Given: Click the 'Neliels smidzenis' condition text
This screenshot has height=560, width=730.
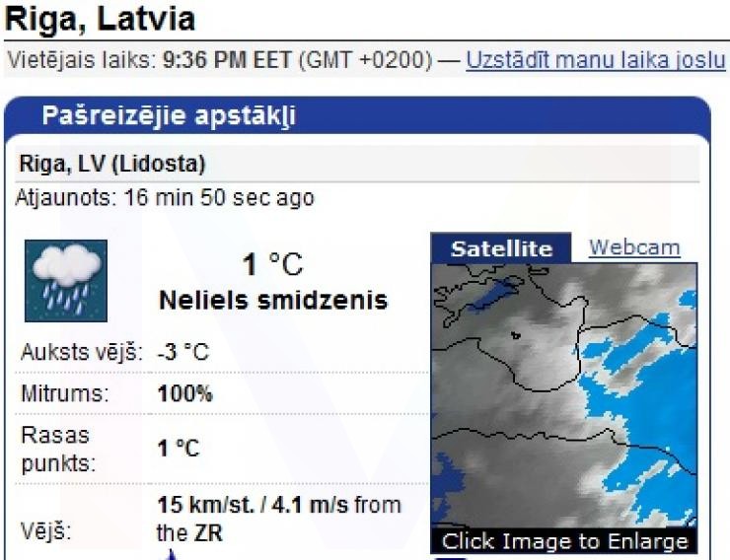Looking at the screenshot, I should [x=273, y=300].
